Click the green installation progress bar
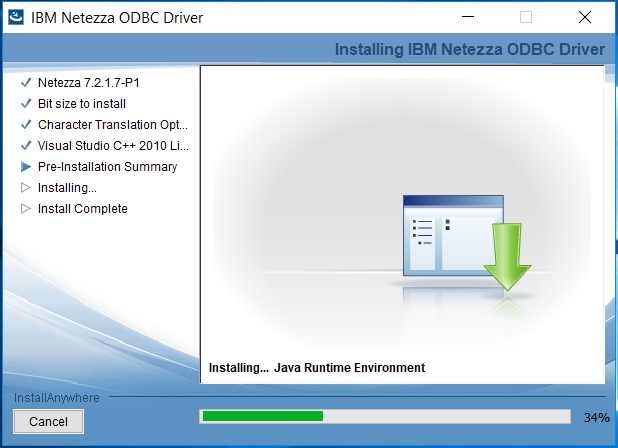Screen dimensions: 618x448 [x=262, y=416]
